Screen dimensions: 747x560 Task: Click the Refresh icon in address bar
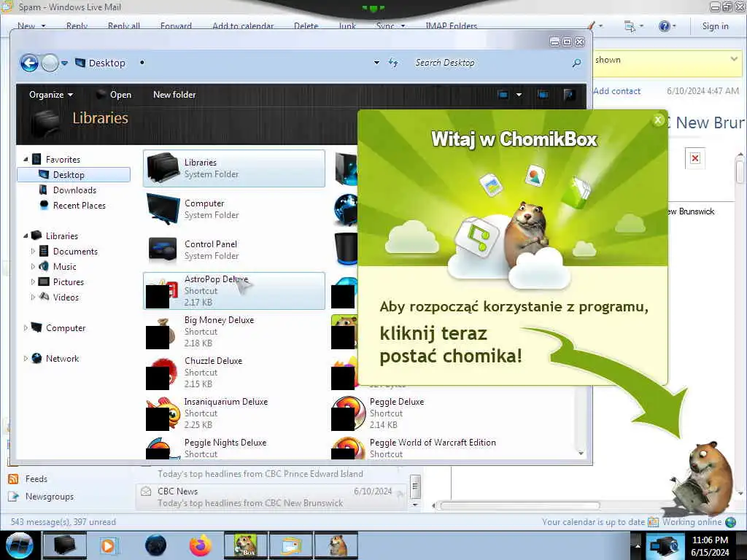point(393,63)
